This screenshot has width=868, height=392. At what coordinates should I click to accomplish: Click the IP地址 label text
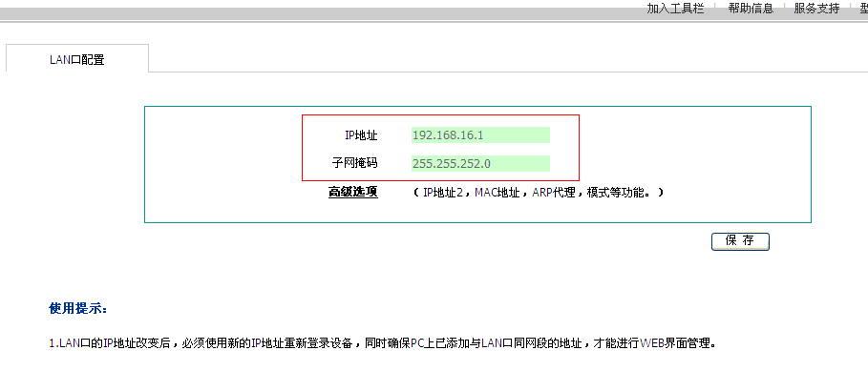pyautogui.click(x=360, y=135)
